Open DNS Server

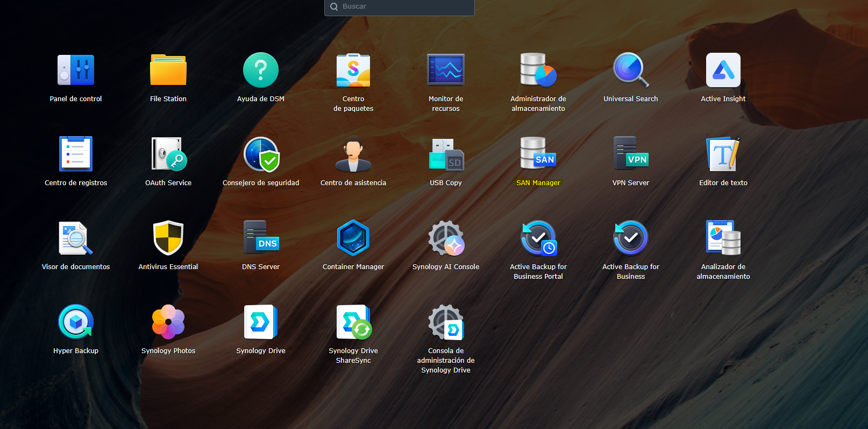pos(261,238)
